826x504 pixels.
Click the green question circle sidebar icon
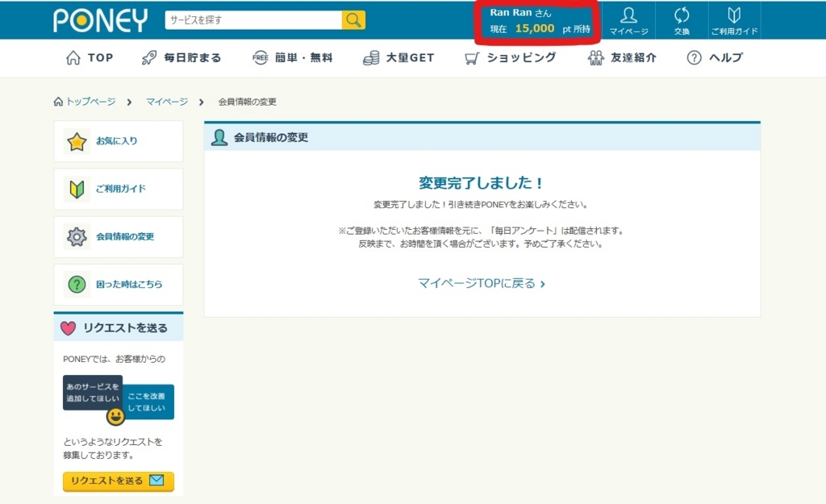coord(77,285)
